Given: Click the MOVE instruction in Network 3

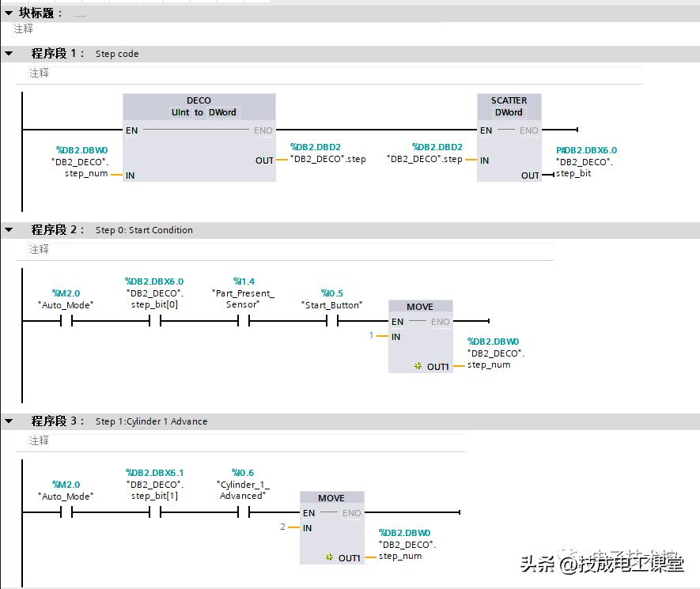Looking at the screenshot, I should pos(331,524).
